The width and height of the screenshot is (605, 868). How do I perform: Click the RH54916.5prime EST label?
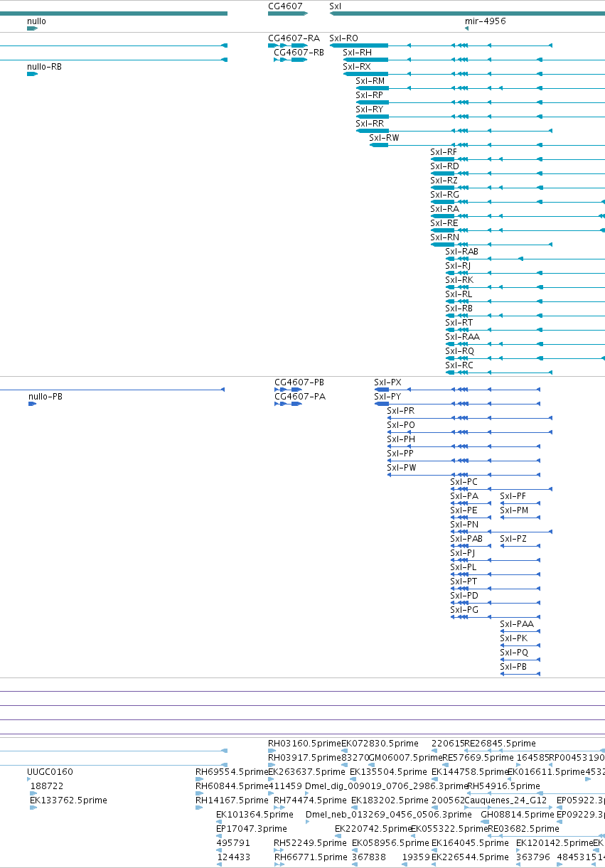(x=503, y=786)
